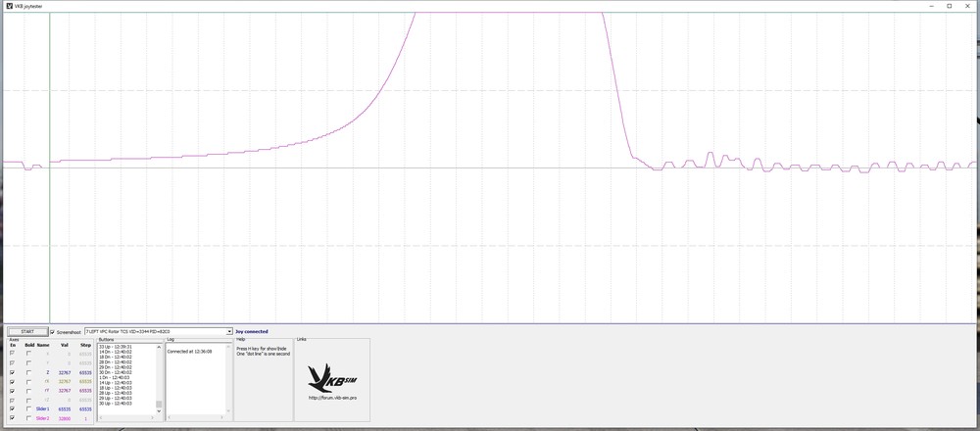980x431 pixels.
Task: Select '33 Up - 12:39:31' in Buttons list
Action: click(115, 347)
